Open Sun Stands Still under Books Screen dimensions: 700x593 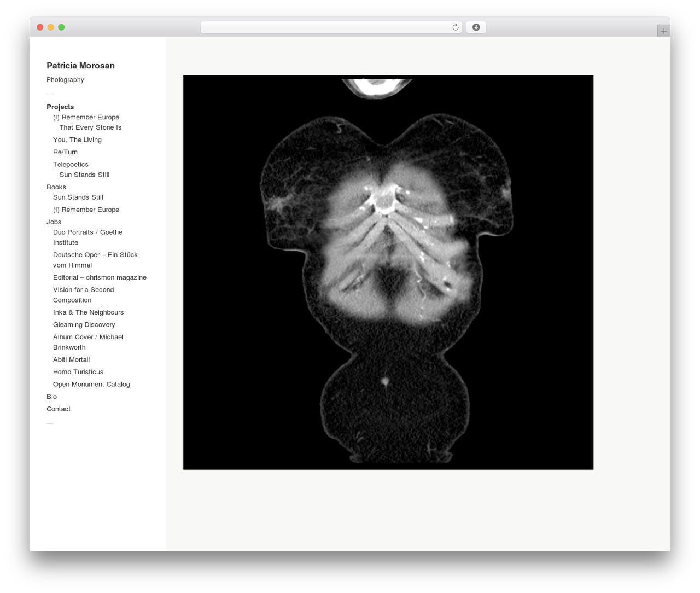78,197
